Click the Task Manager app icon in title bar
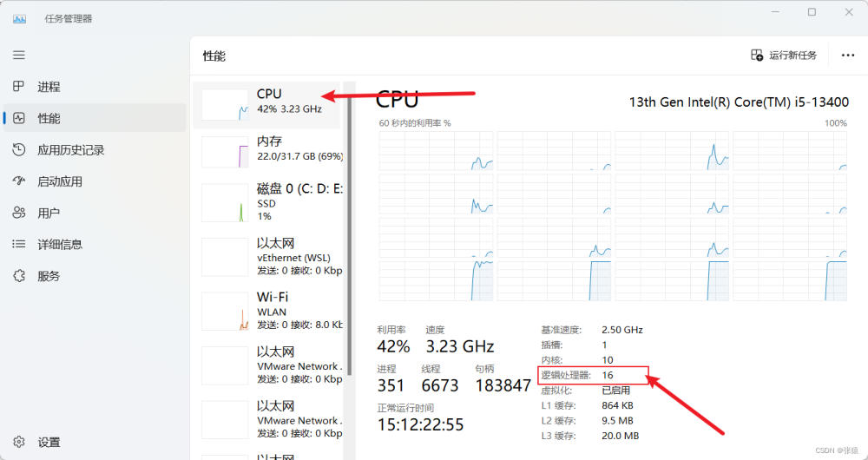Screen dimensions: 868x460 pyautogui.click(x=19, y=19)
